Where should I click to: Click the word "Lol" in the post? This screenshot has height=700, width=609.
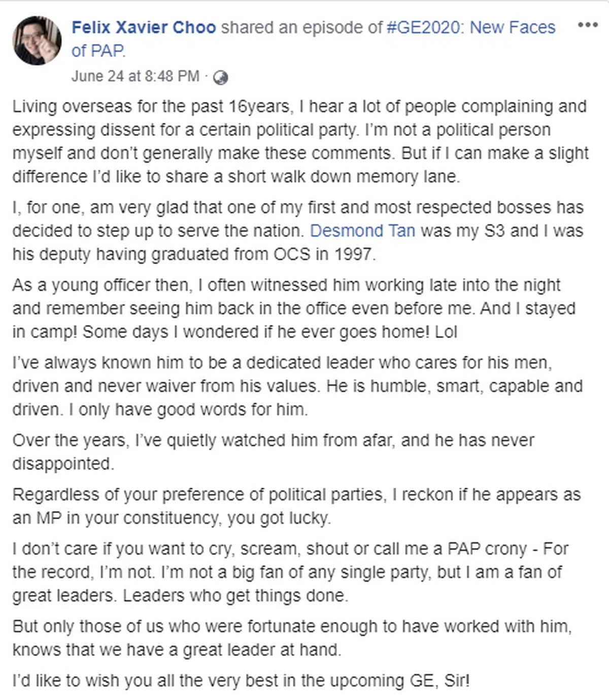point(446,332)
